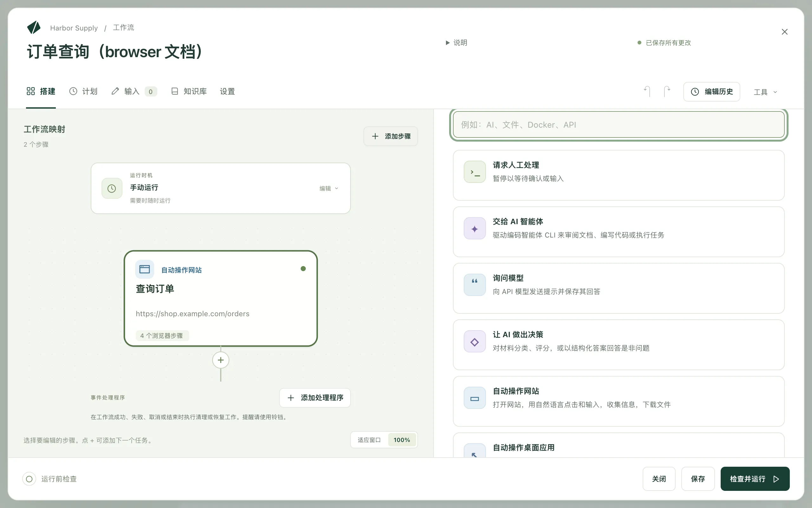
Task: Click the undo arrow icon
Action: click(x=647, y=91)
